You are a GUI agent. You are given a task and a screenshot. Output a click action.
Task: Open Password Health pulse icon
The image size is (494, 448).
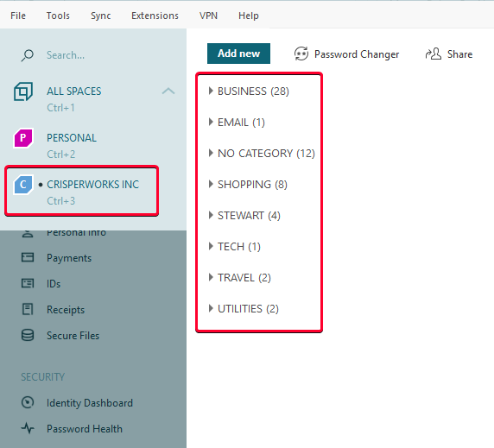coord(28,428)
